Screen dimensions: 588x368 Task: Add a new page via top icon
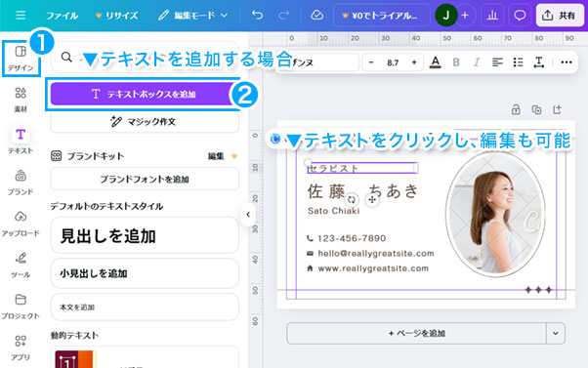[x=558, y=109]
